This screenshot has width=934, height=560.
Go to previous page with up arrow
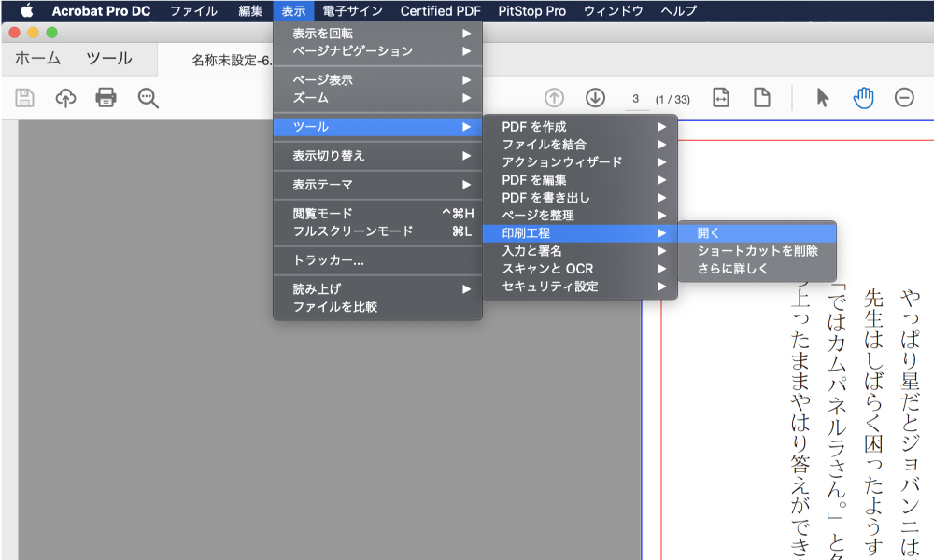pos(554,98)
